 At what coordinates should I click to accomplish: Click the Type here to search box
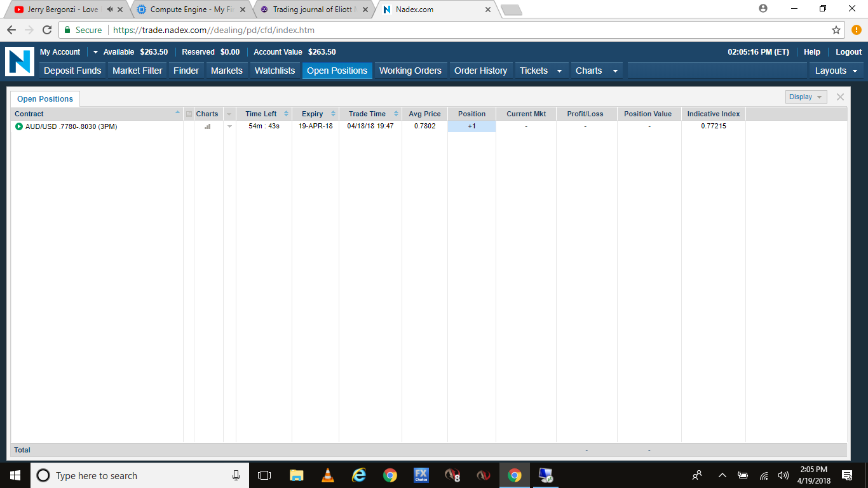coord(140,475)
